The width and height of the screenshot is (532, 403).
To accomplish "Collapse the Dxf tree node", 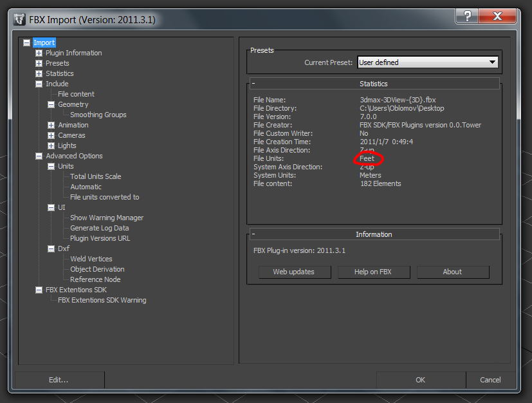I will [51, 249].
